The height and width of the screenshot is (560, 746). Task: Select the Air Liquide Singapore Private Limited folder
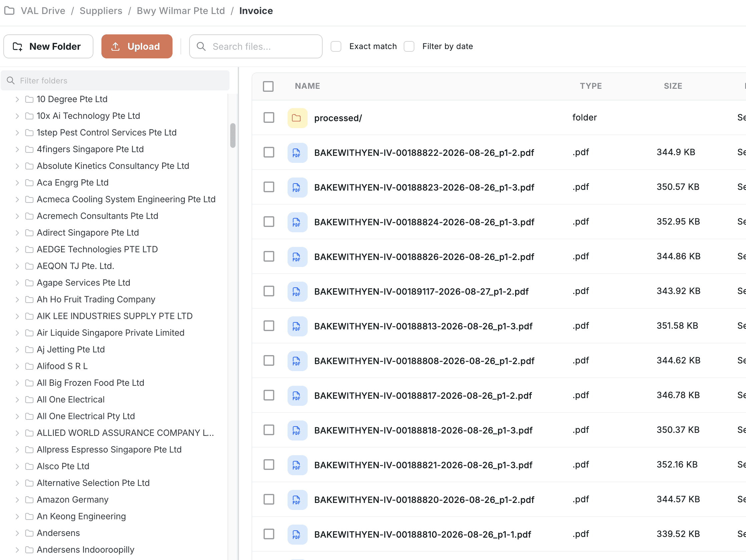(111, 333)
